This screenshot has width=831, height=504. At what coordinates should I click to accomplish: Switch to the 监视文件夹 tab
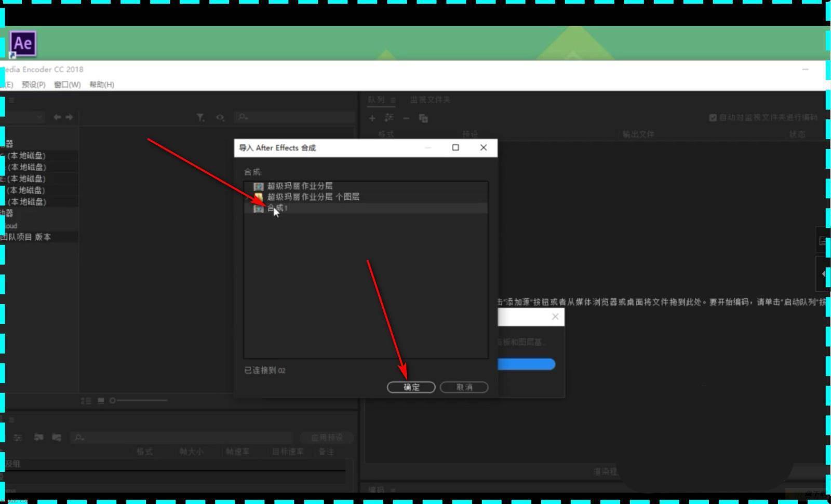coord(430,100)
